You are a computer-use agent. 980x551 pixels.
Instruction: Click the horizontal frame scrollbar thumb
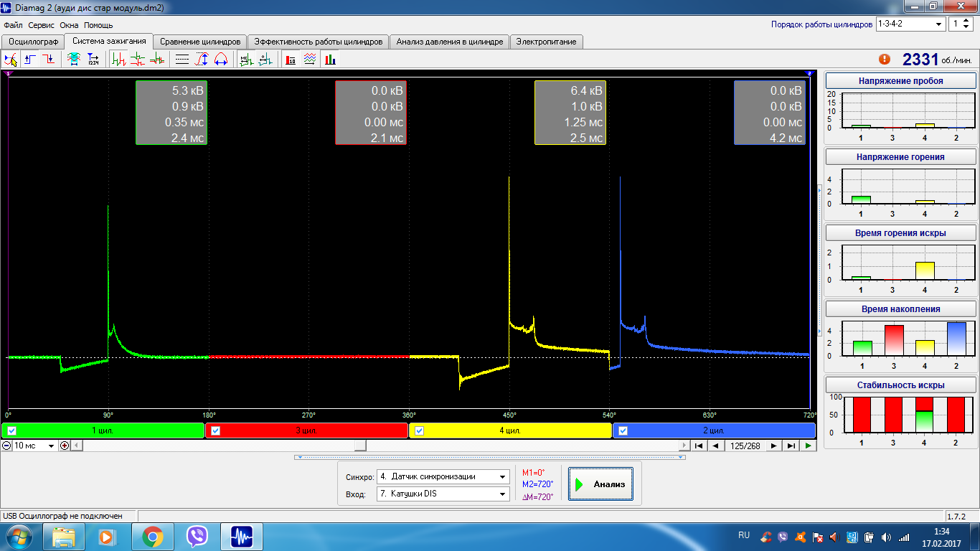(x=360, y=446)
